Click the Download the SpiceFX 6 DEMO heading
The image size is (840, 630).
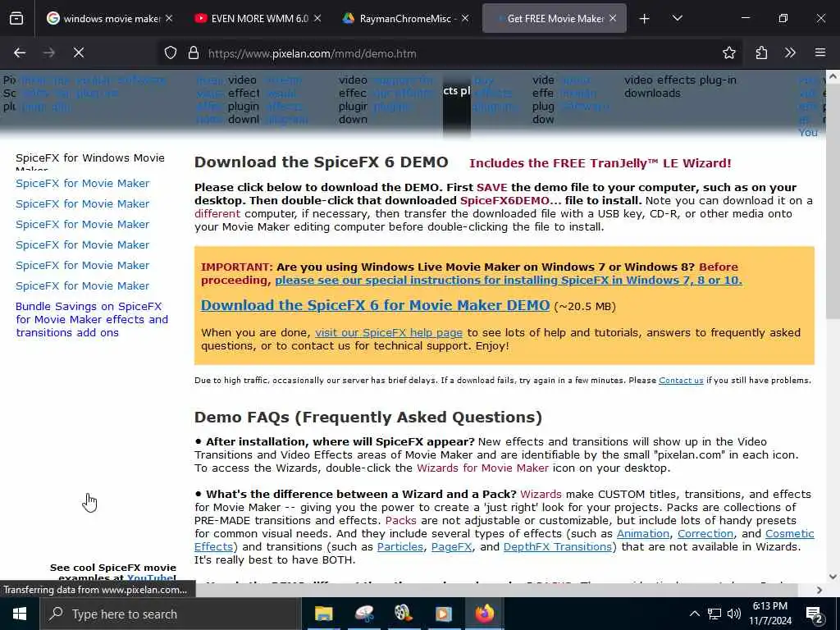[321, 162]
